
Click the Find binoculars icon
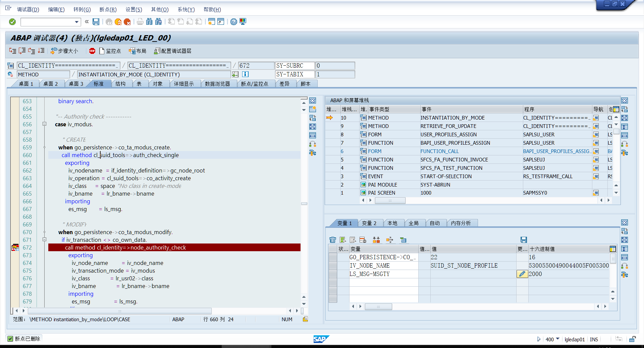[149, 22]
